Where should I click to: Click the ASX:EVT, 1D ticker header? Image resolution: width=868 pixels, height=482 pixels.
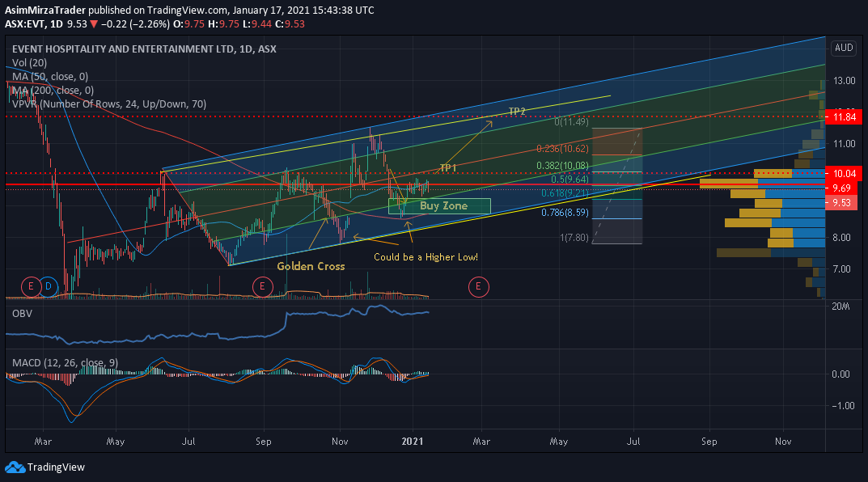click(x=34, y=24)
